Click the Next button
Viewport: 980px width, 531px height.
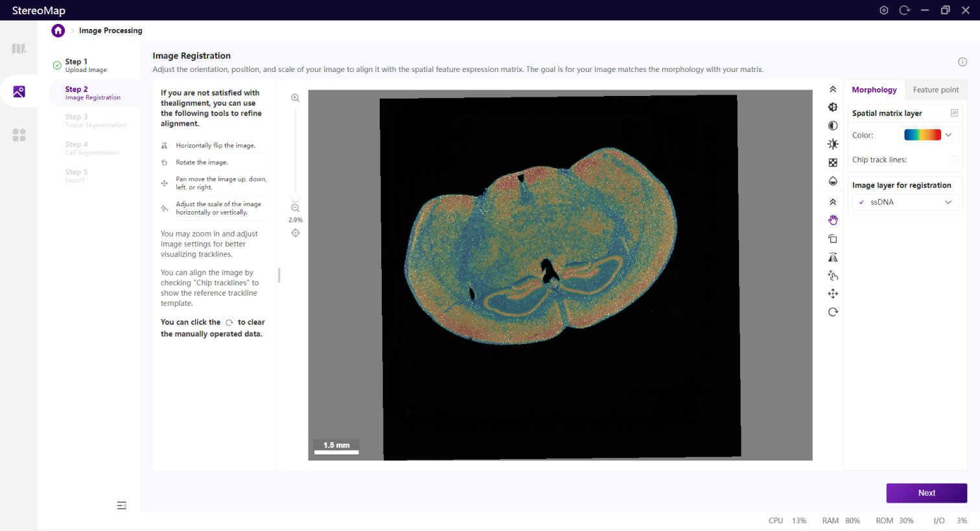pyautogui.click(x=926, y=493)
